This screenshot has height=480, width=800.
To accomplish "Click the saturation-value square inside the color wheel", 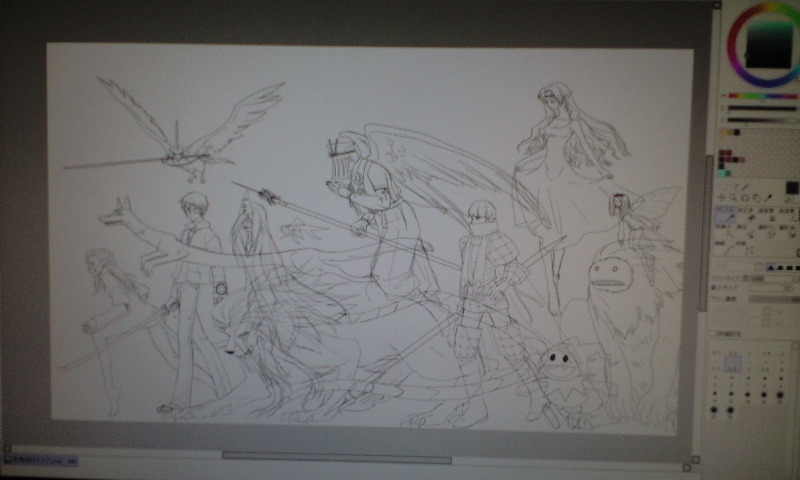I will click(770, 45).
